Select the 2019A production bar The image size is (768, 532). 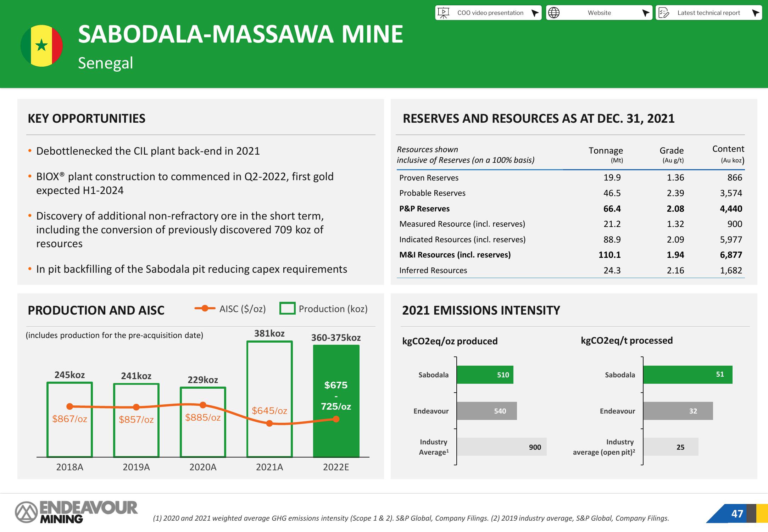tap(136, 420)
